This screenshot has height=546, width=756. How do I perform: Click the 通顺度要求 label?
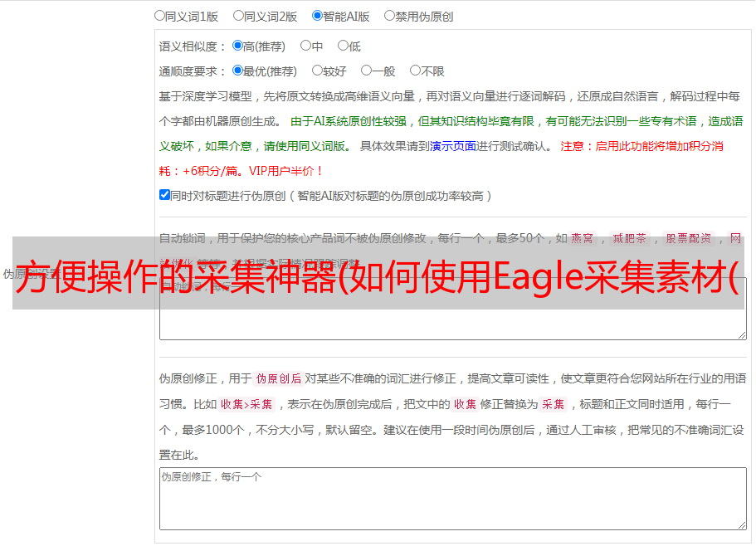pyautogui.click(x=192, y=71)
